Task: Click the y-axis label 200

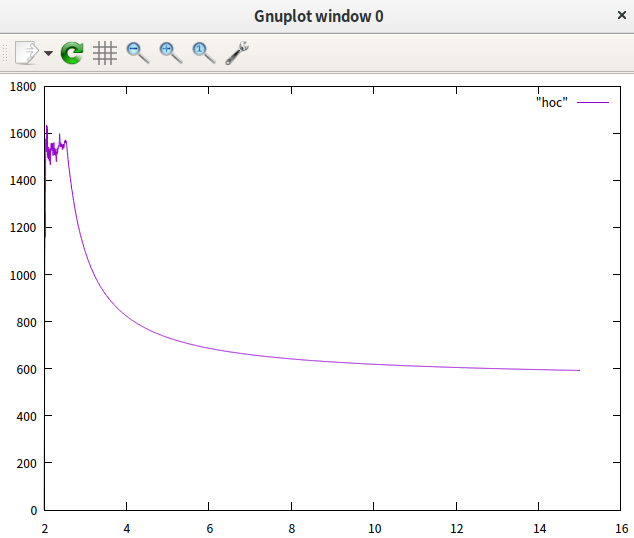Action: [x=27, y=464]
